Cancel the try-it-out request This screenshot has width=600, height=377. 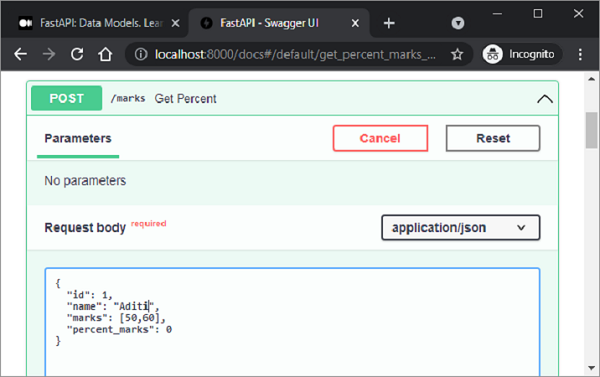click(x=380, y=138)
